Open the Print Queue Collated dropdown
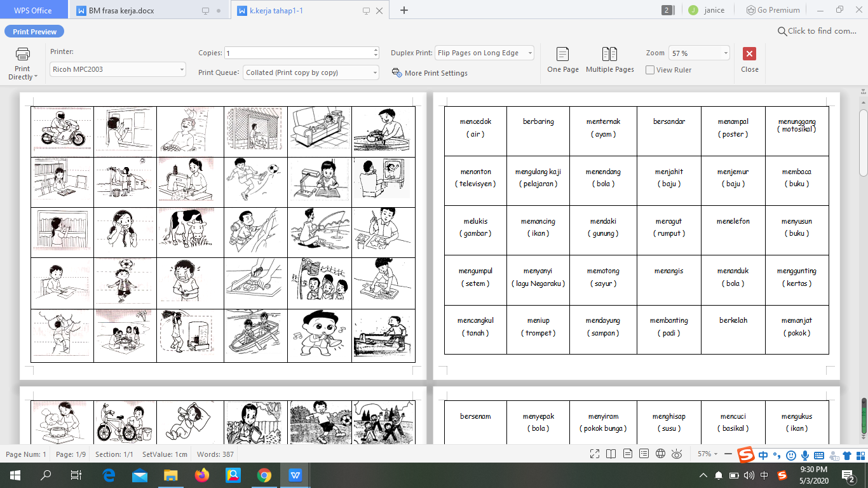The image size is (868, 488). click(x=311, y=72)
